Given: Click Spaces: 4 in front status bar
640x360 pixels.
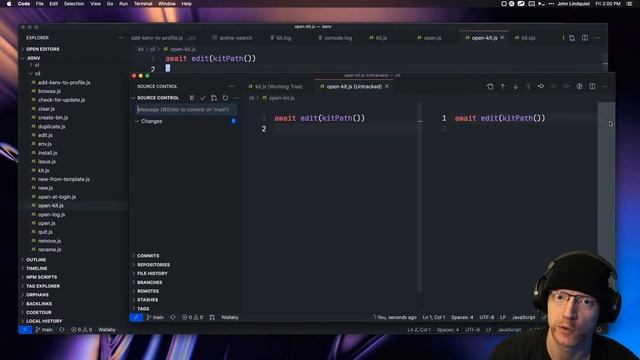Looking at the screenshot, I should coord(462,317).
